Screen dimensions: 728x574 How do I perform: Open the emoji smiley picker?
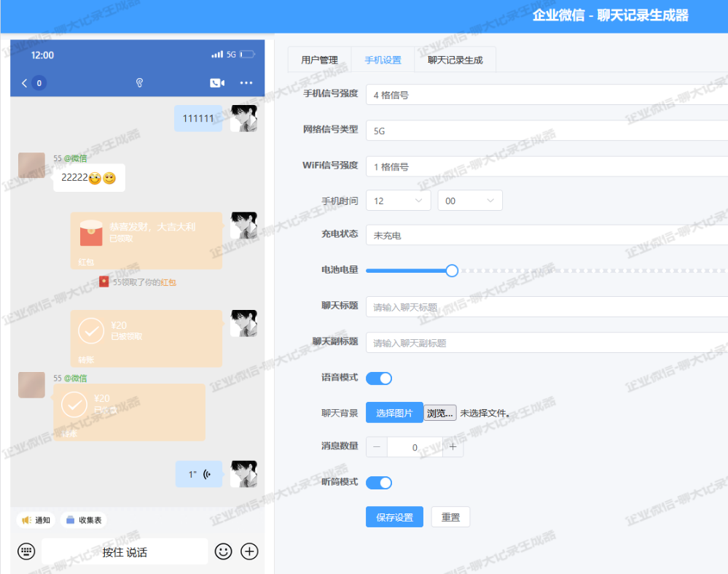pyautogui.click(x=223, y=551)
